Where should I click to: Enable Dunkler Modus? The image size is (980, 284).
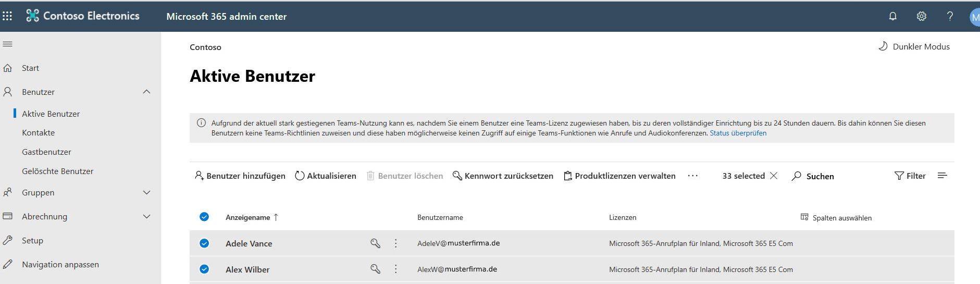point(914,46)
